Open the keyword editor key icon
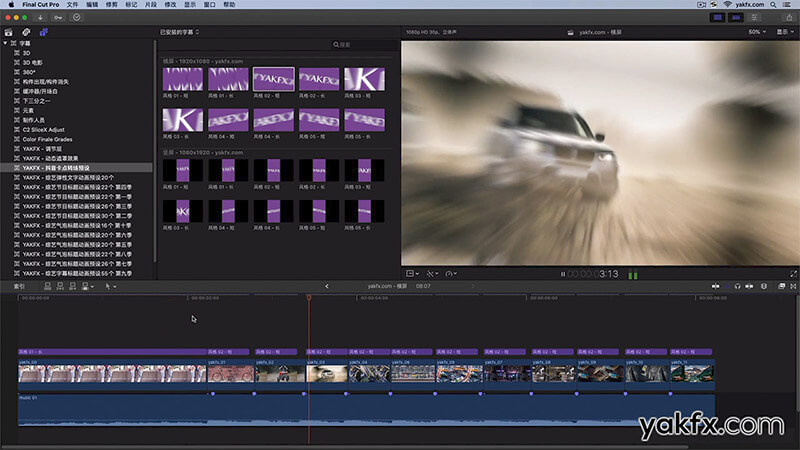This screenshot has height=450, width=800. tap(58, 17)
